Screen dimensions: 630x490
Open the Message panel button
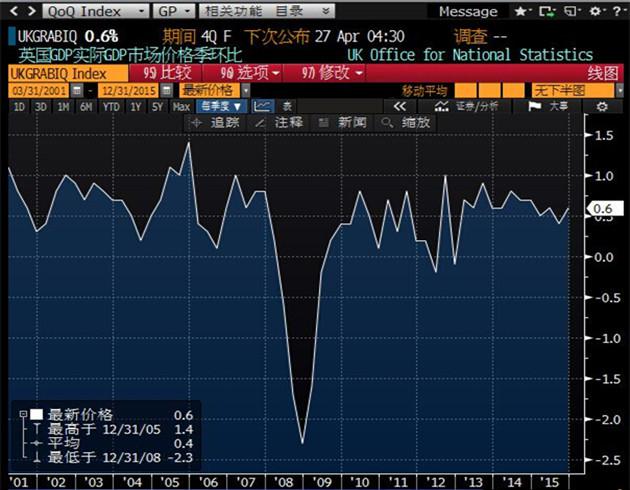click(x=468, y=11)
